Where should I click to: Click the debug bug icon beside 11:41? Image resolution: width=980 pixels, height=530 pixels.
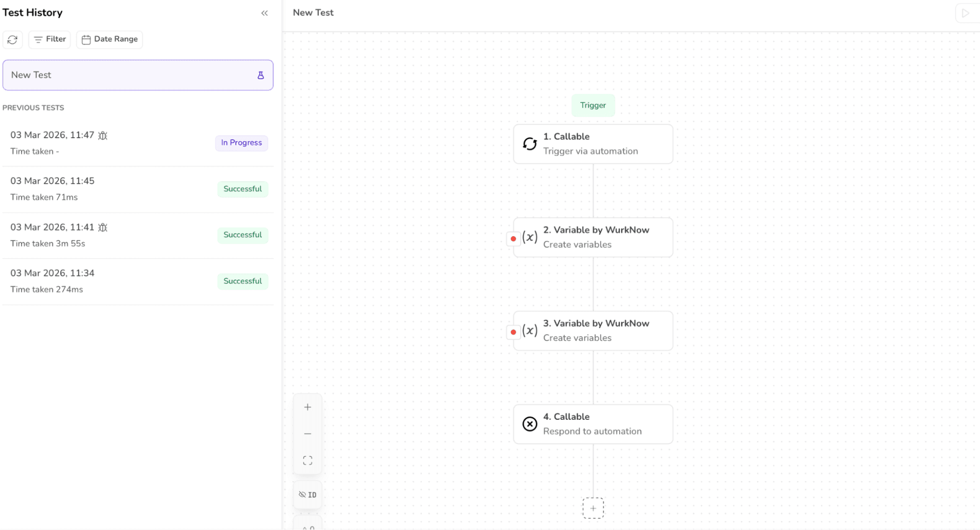click(103, 228)
